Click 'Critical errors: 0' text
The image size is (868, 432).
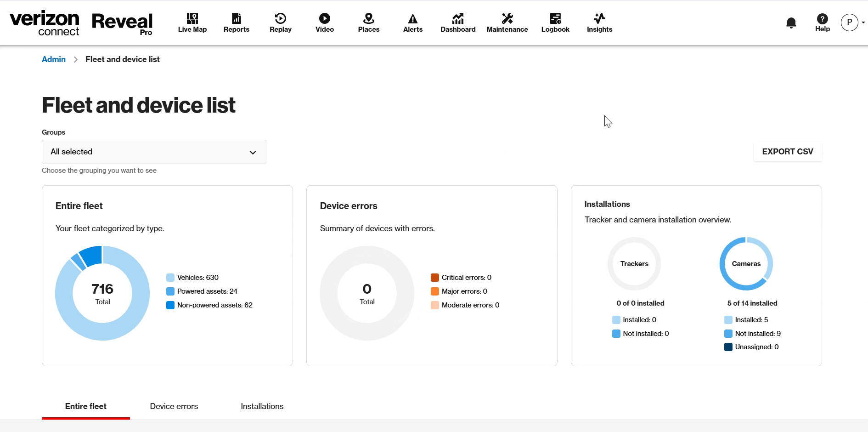[x=467, y=278]
